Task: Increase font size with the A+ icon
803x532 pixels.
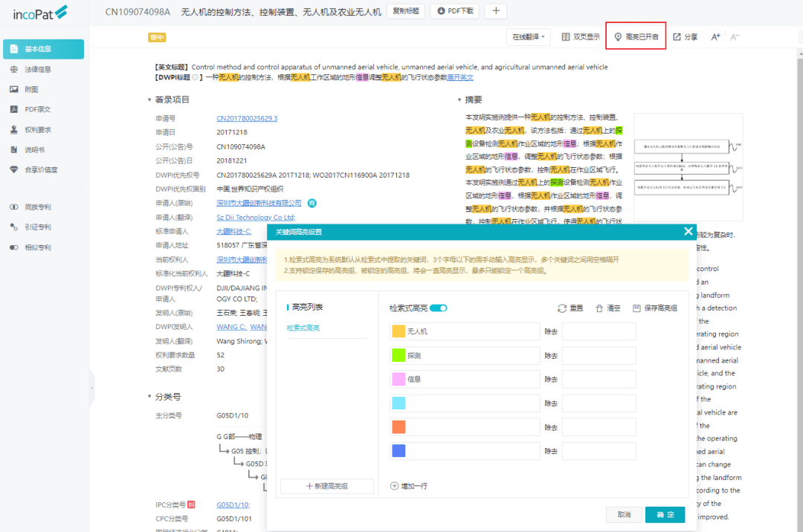Action: [715, 36]
